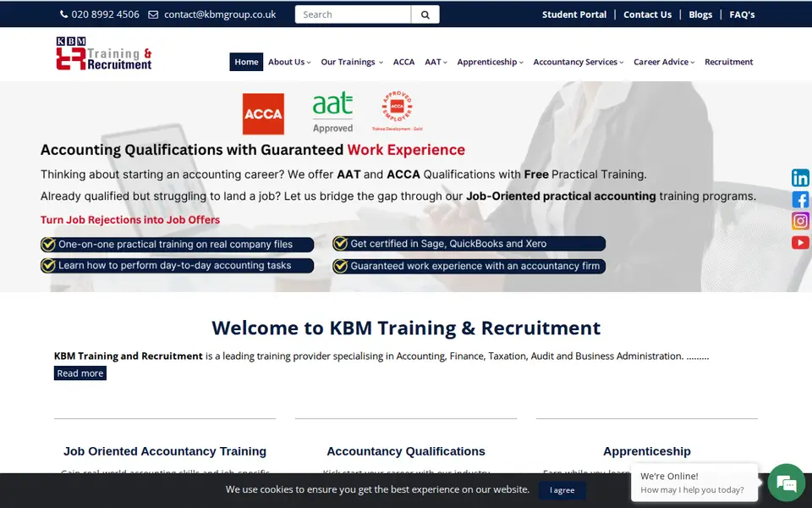This screenshot has width=812, height=508.
Task: Click the aat Approved logo
Action: click(x=332, y=112)
